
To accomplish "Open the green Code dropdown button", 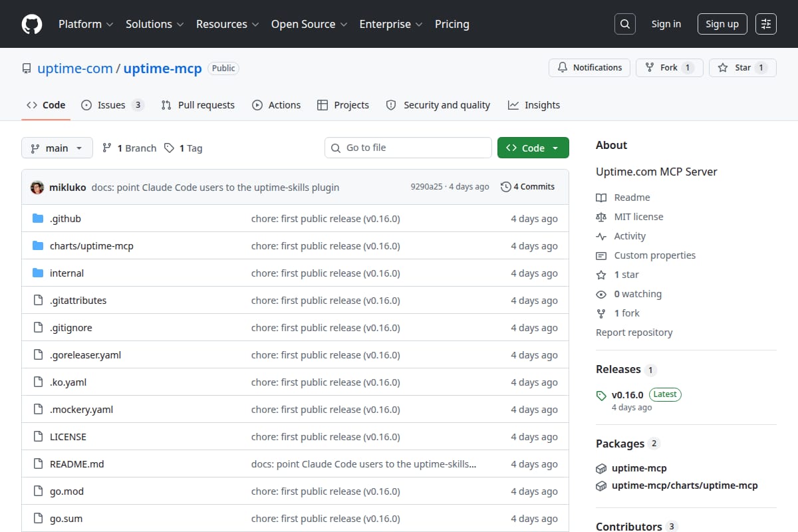I will 533,148.
